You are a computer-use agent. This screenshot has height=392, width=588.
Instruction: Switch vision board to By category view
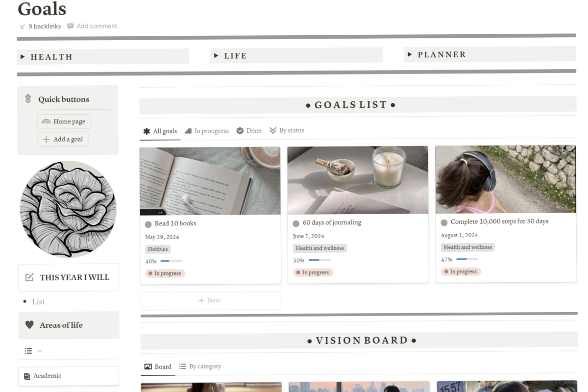click(x=200, y=367)
